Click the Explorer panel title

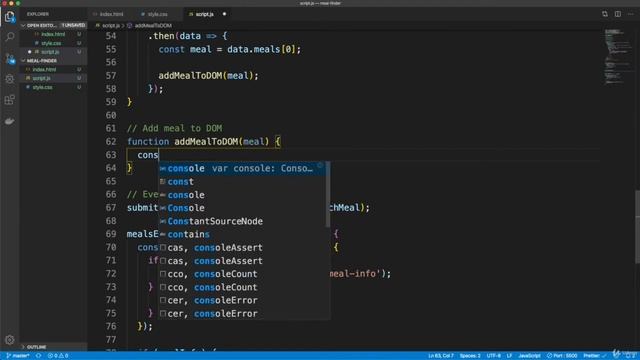[38, 14]
